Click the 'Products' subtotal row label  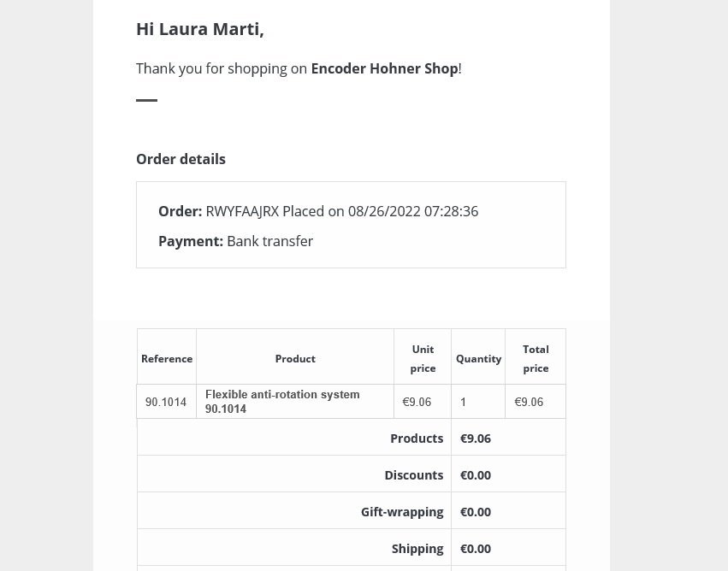417,439
